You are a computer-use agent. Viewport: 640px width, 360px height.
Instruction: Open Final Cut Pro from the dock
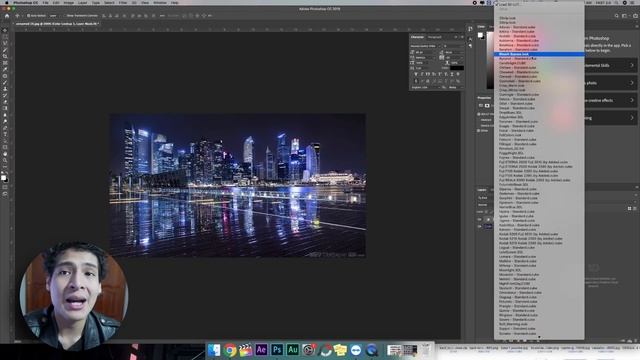point(245,350)
